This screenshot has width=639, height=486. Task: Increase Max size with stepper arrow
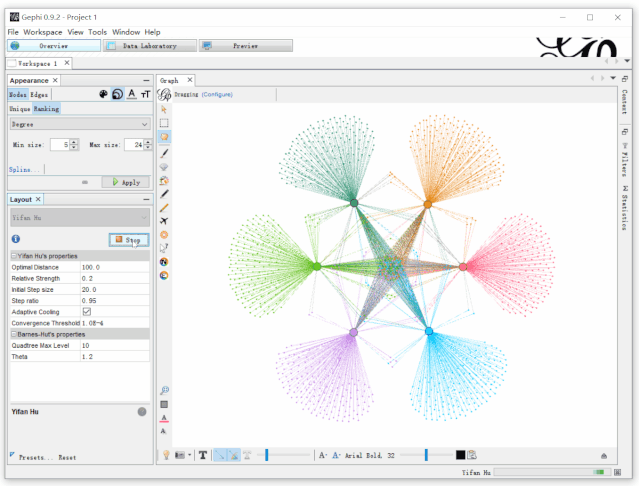(148, 142)
